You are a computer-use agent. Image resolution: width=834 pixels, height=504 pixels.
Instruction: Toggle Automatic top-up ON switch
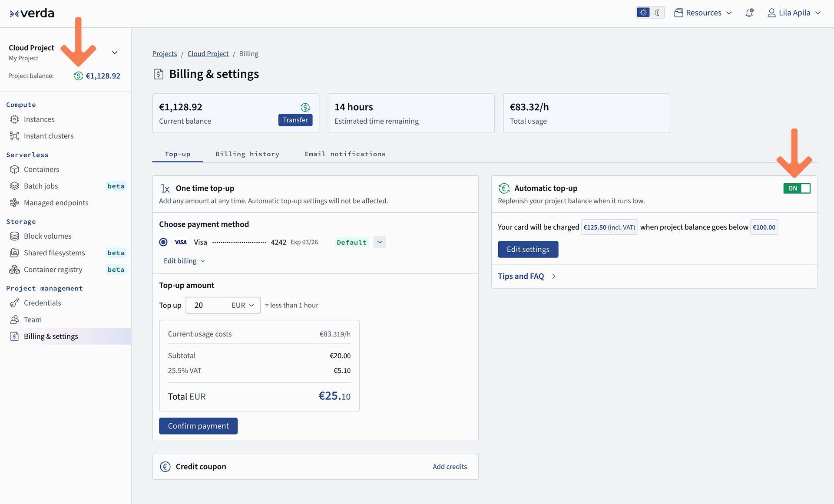click(x=797, y=188)
